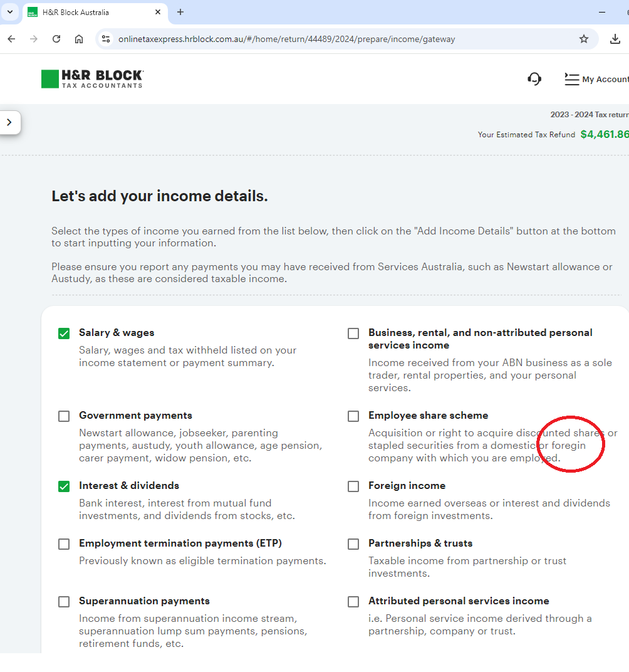Tick Business, rental, and non-attributed income checkbox
Screen dimensions: 629x672
353,333
